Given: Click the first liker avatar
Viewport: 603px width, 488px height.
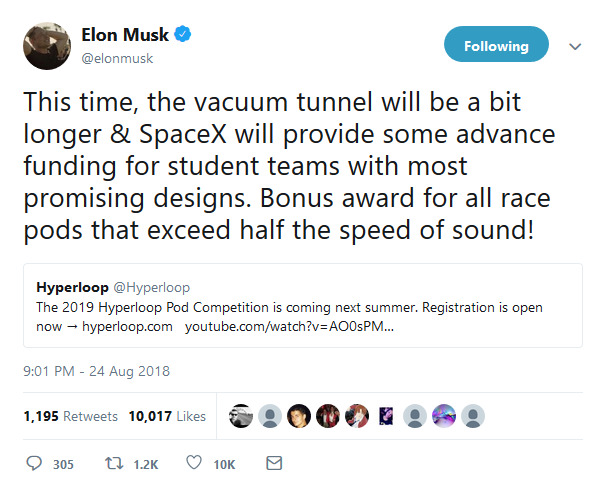Looking at the screenshot, I should click(x=240, y=416).
